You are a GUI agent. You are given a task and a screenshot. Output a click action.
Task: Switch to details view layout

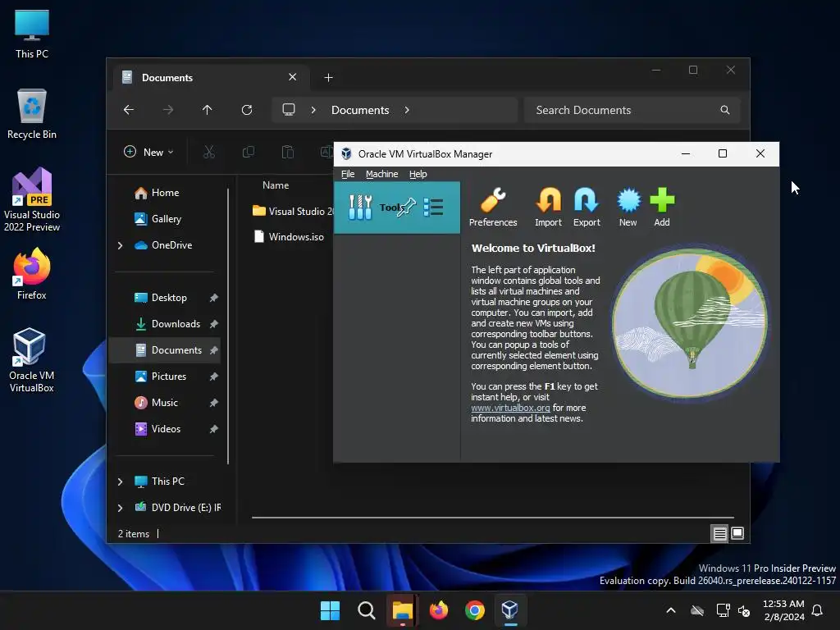(719, 533)
